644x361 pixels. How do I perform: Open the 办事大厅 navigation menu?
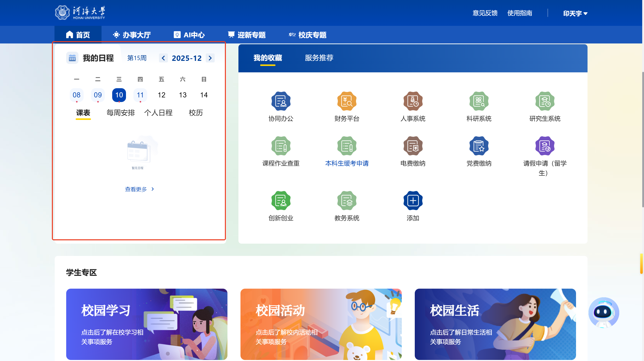tap(132, 35)
